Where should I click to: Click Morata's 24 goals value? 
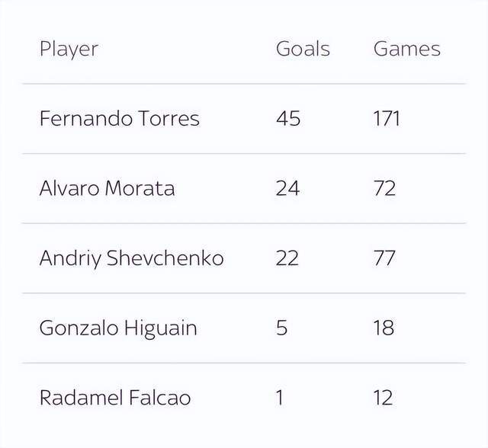[287, 188]
